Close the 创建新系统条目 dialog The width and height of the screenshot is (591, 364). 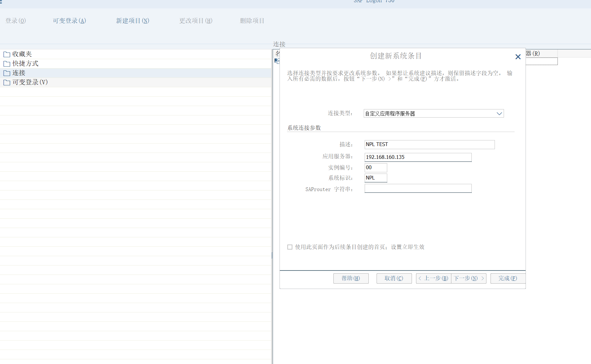[x=518, y=57]
